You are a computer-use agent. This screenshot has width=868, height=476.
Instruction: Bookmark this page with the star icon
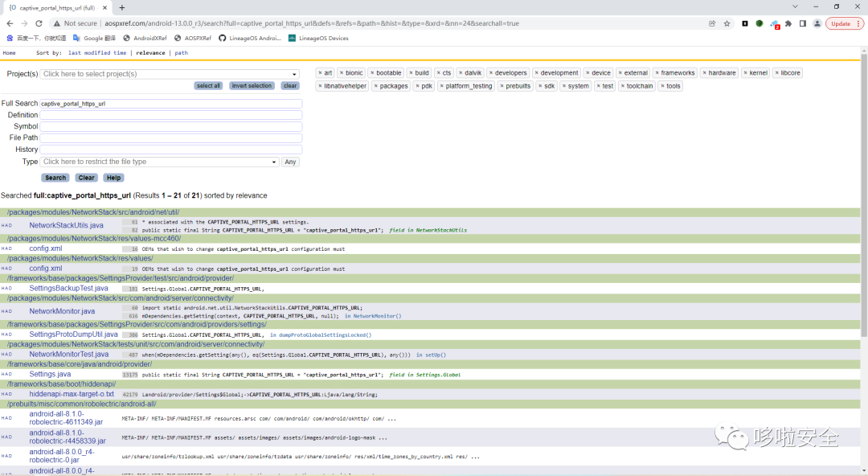coord(727,23)
